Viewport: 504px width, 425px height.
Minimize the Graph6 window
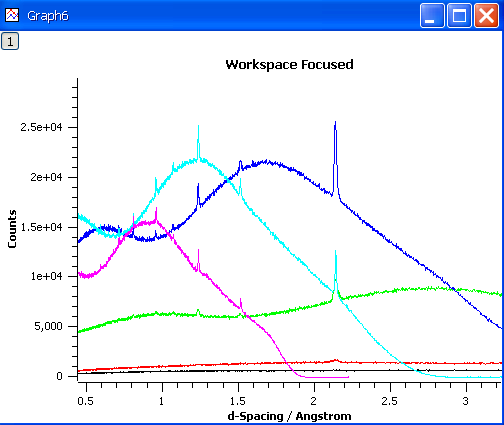(x=432, y=15)
